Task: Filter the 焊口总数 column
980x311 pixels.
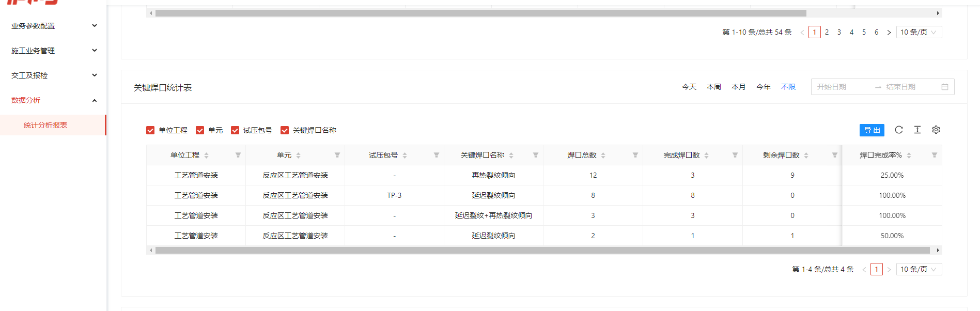Action: click(635, 155)
